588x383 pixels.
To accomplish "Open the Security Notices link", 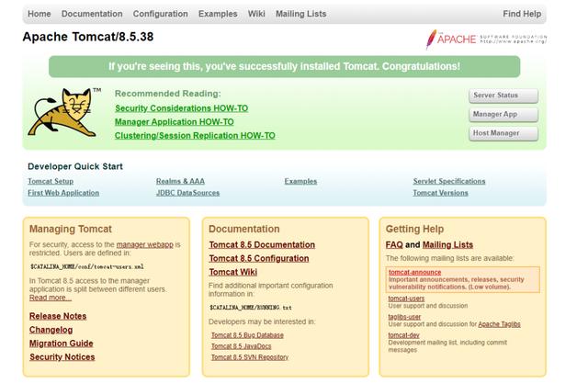I will pyautogui.click(x=62, y=357).
